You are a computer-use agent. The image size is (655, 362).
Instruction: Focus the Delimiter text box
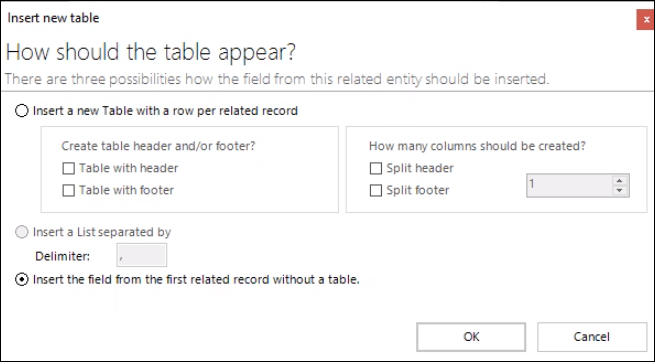[142, 255]
